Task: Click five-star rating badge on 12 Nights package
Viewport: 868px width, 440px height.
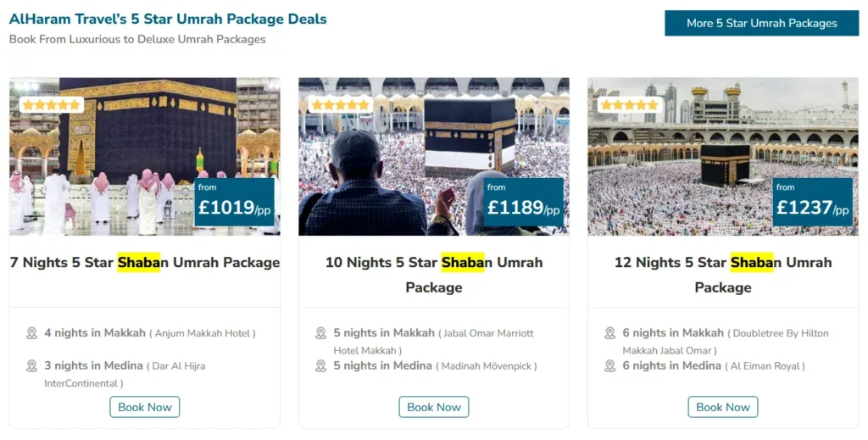Action: (x=629, y=105)
